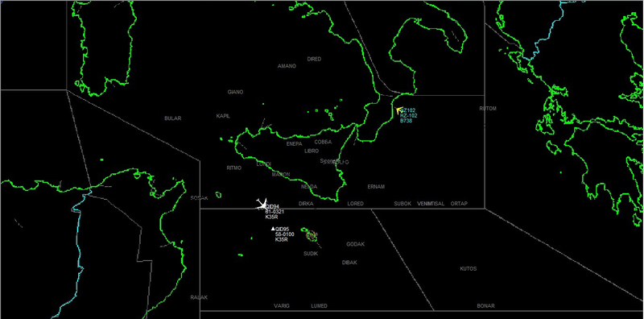Screen dimensions: 644x319
Task: Click the circled airport symbol on Malta
Action: (x=311, y=234)
